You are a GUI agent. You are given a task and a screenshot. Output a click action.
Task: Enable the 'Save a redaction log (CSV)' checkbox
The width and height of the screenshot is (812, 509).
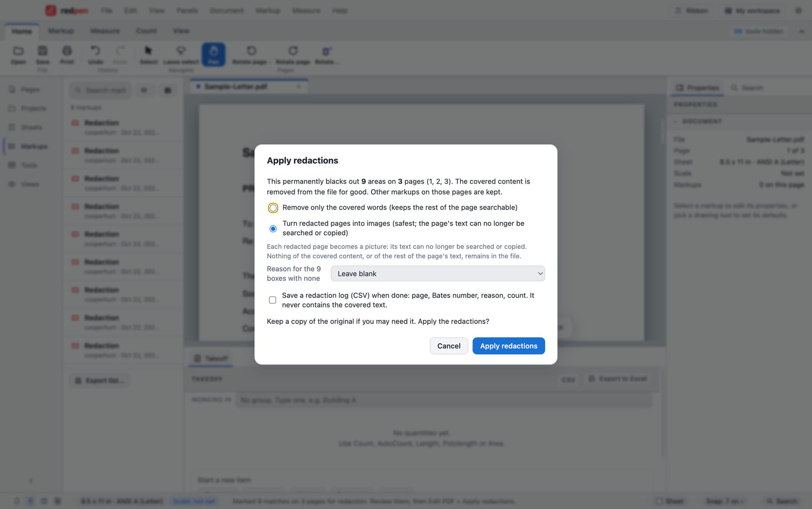272,300
